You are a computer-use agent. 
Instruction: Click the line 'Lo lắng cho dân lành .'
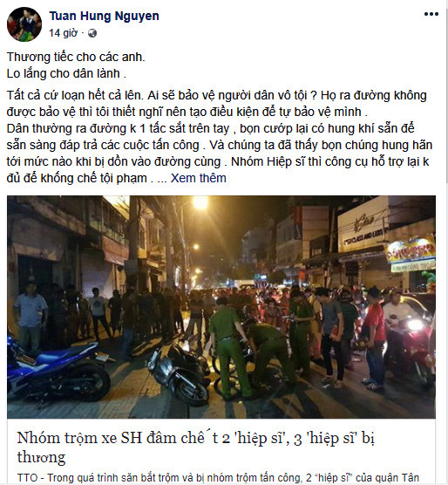pos(66,73)
